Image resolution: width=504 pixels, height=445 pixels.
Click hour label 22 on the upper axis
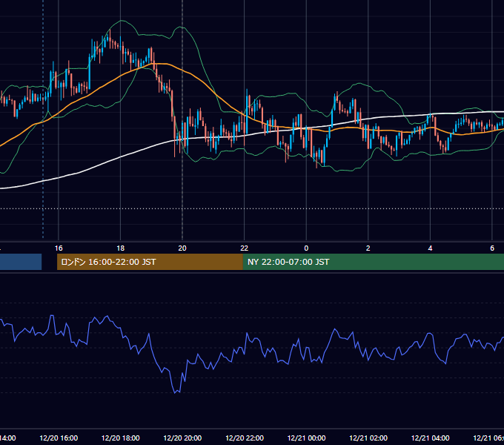click(x=245, y=248)
